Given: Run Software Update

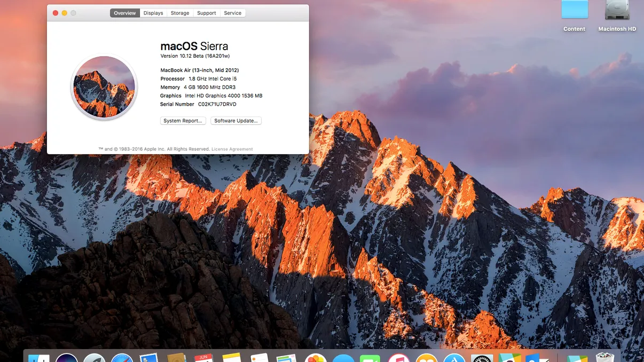Looking at the screenshot, I should click(x=235, y=121).
